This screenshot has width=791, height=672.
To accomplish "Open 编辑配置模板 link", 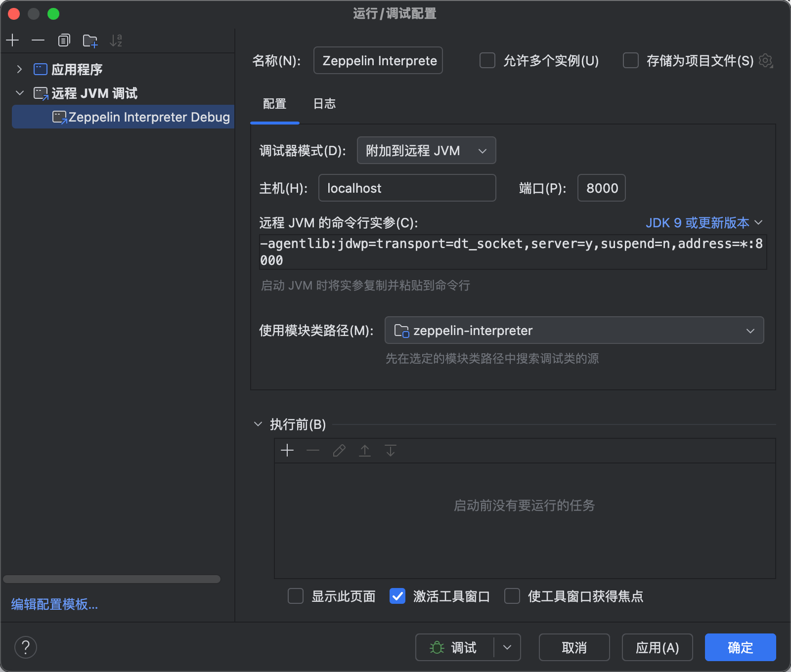I will (x=55, y=604).
